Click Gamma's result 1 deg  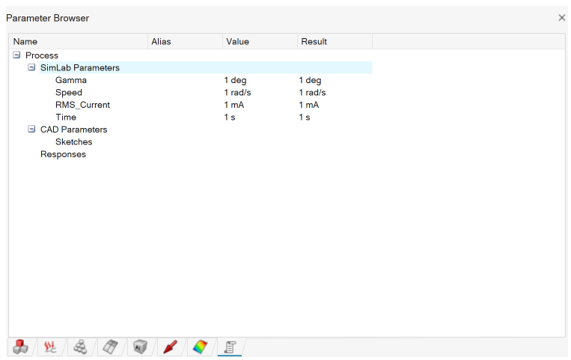(x=310, y=80)
